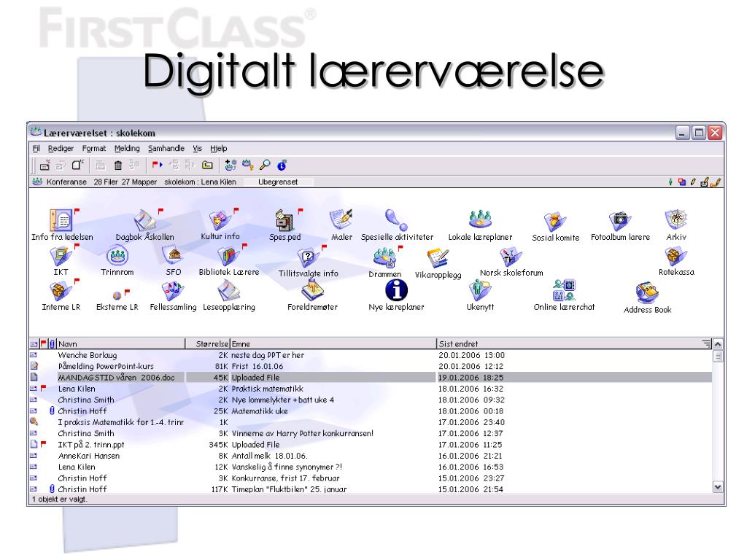Click the trash delete toolbar icon

[x=118, y=166]
